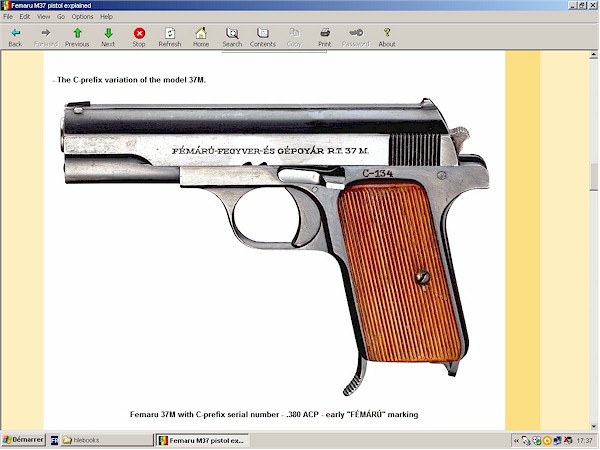Image resolution: width=600 pixels, height=450 pixels.
Task: Open the About dialog from the toolbar
Action: (x=386, y=37)
